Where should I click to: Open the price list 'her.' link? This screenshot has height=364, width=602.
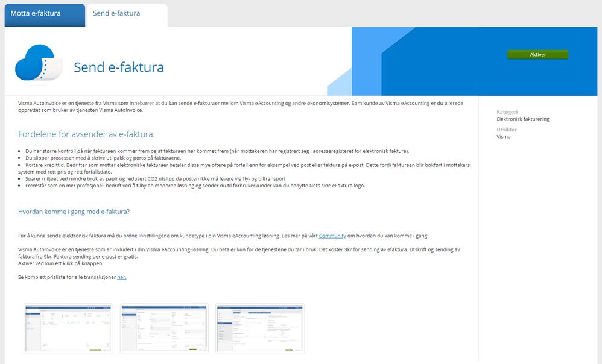click(x=122, y=277)
